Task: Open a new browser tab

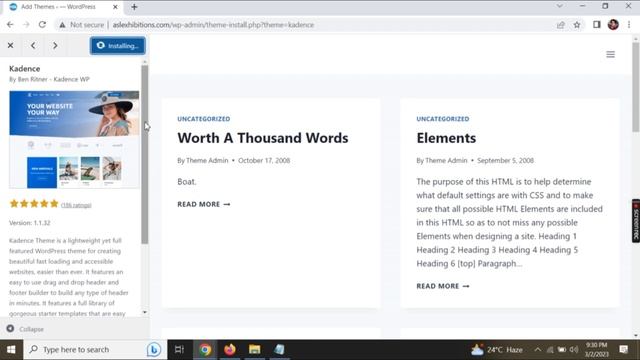Action: coord(134,7)
